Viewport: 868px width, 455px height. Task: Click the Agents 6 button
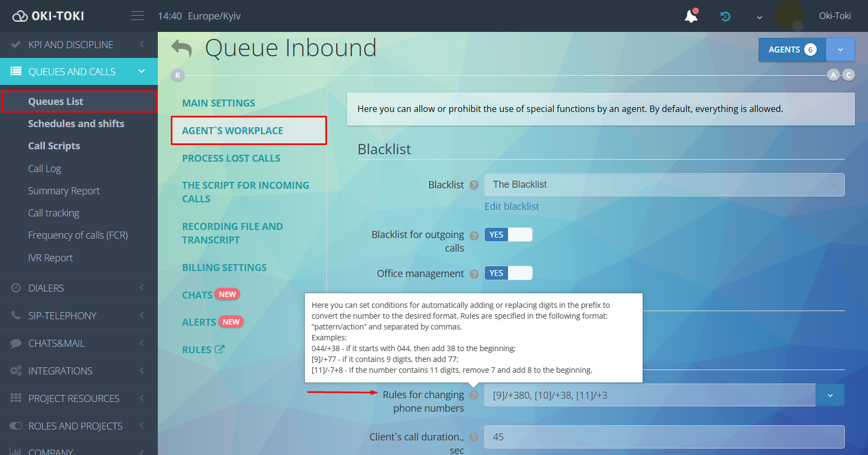792,50
